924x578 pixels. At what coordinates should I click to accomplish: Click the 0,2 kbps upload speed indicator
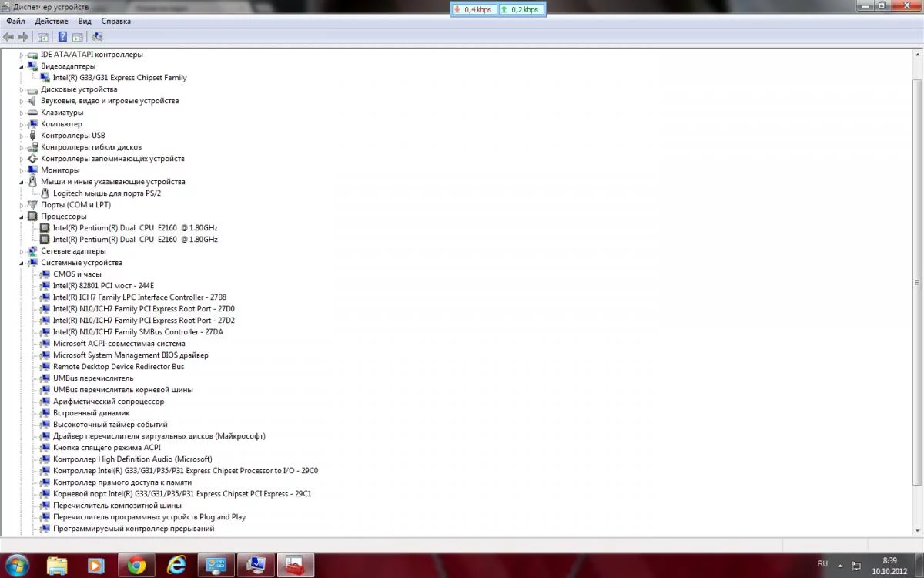(521, 9)
